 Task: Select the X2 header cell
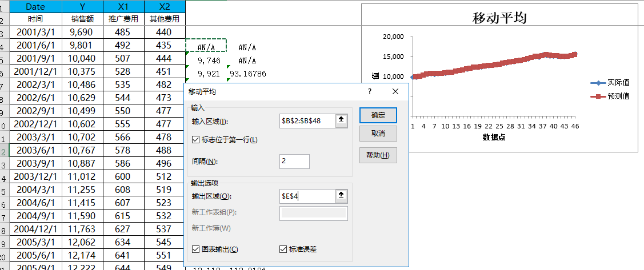165,7
